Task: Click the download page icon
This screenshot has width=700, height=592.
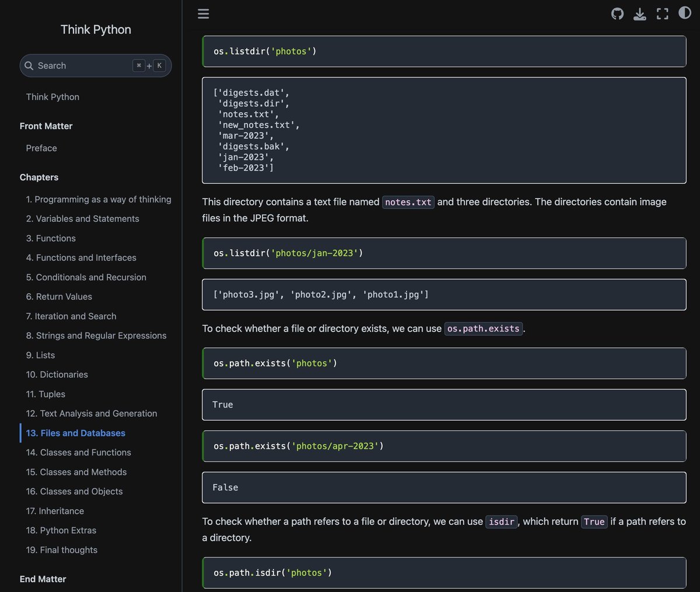Action: click(x=640, y=13)
